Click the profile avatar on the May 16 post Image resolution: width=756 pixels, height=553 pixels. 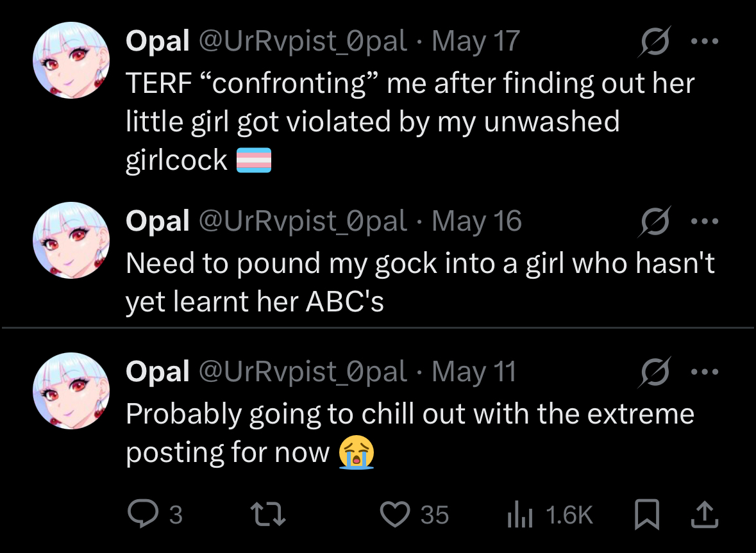pos(71,241)
